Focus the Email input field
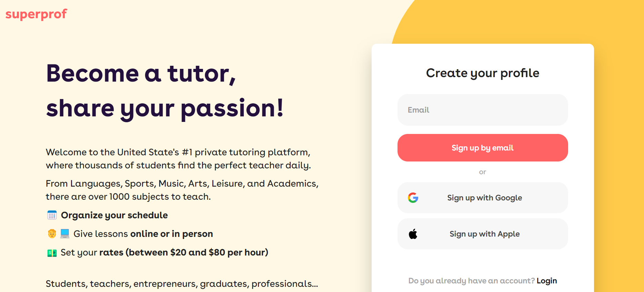Image resolution: width=644 pixels, height=292 pixels. point(483,110)
